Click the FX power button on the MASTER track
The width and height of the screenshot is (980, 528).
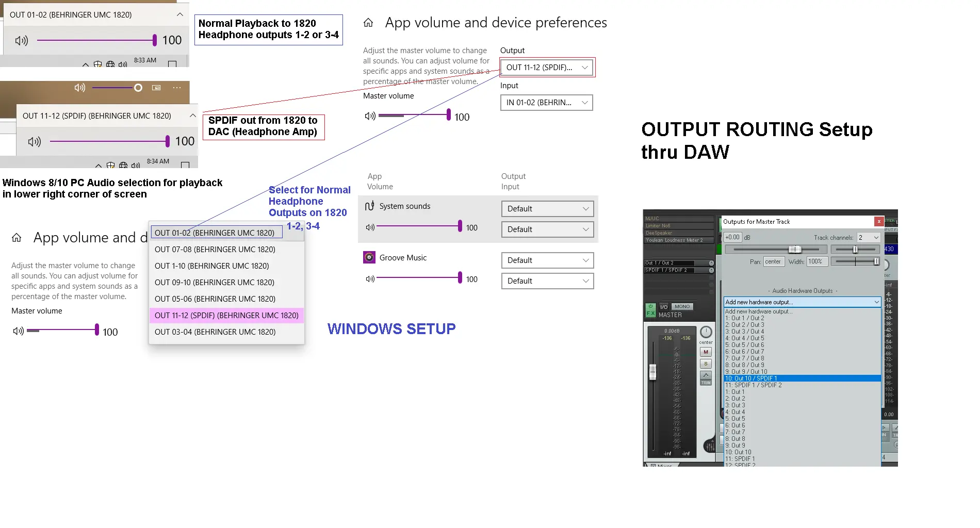pyautogui.click(x=650, y=306)
